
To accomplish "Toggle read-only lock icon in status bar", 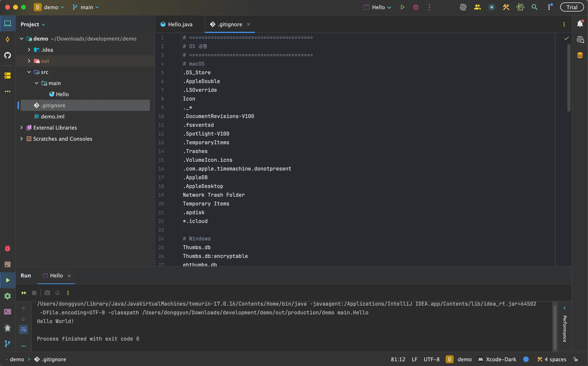I will point(576,359).
